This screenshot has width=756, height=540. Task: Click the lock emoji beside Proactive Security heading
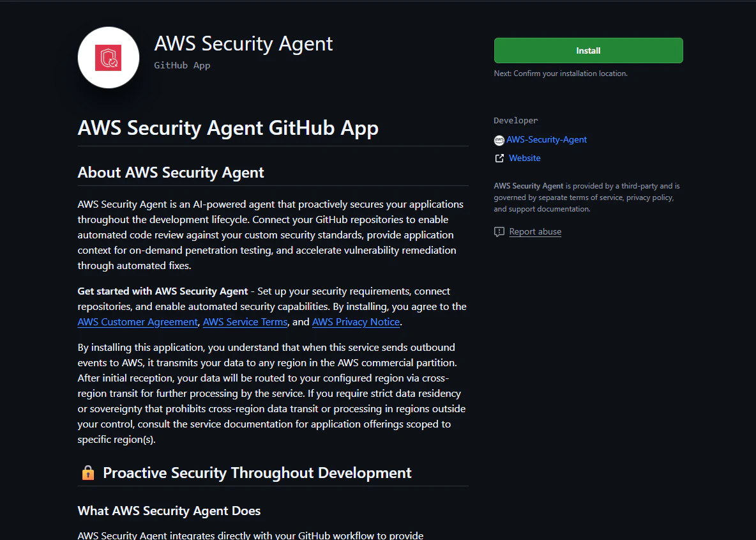[x=88, y=473]
